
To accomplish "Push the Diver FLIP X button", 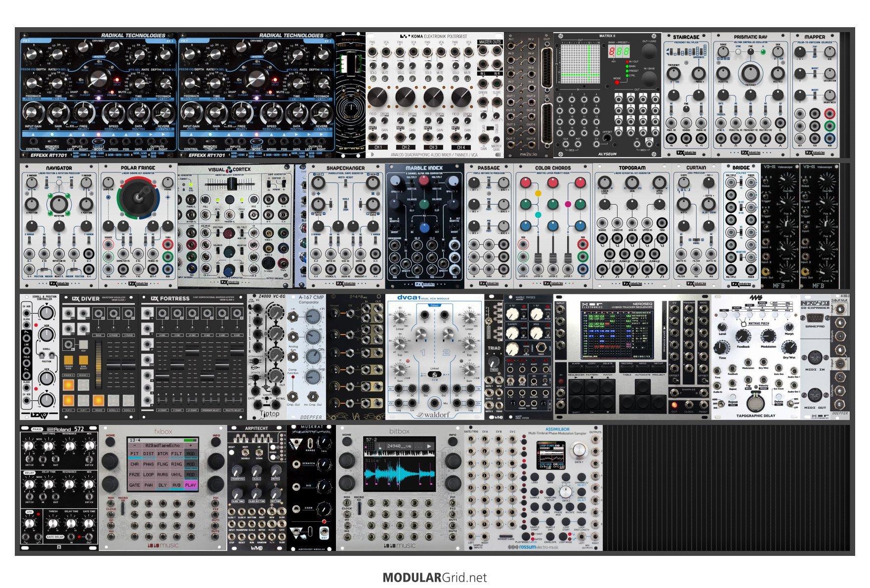I will tap(69, 400).
